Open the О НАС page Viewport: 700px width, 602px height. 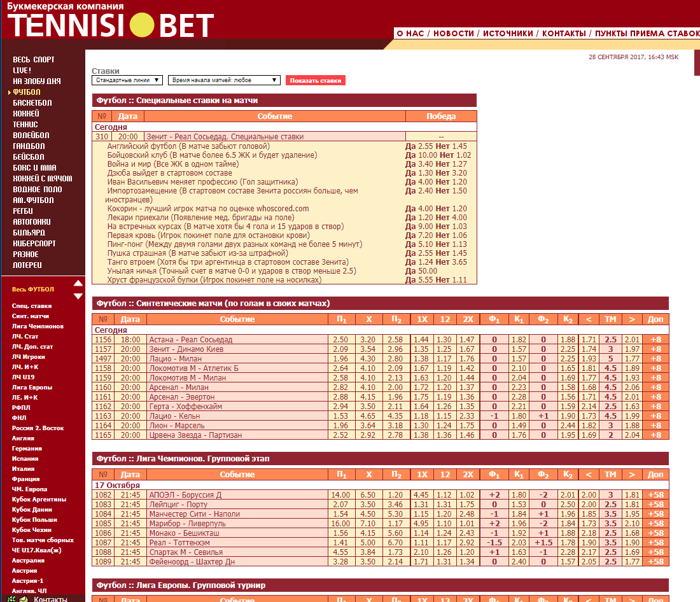pyautogui.click(x=410, y=34)
